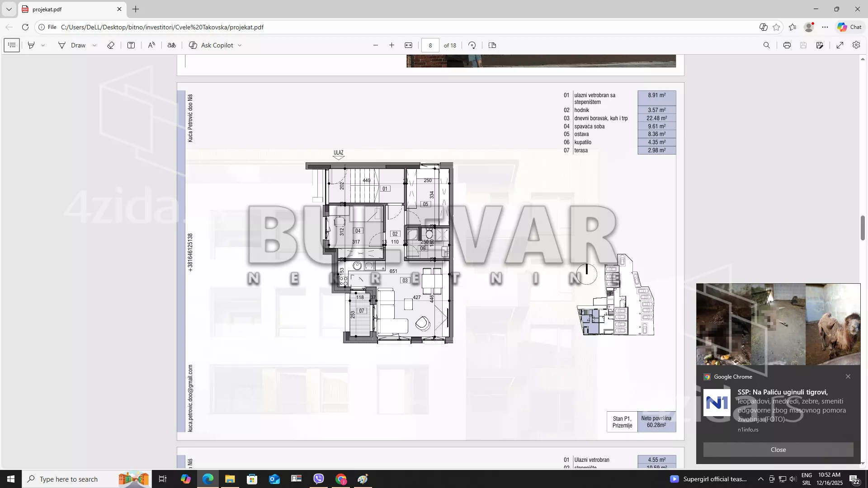Start Read aloud
868x488 pixels.
(151, 45)
